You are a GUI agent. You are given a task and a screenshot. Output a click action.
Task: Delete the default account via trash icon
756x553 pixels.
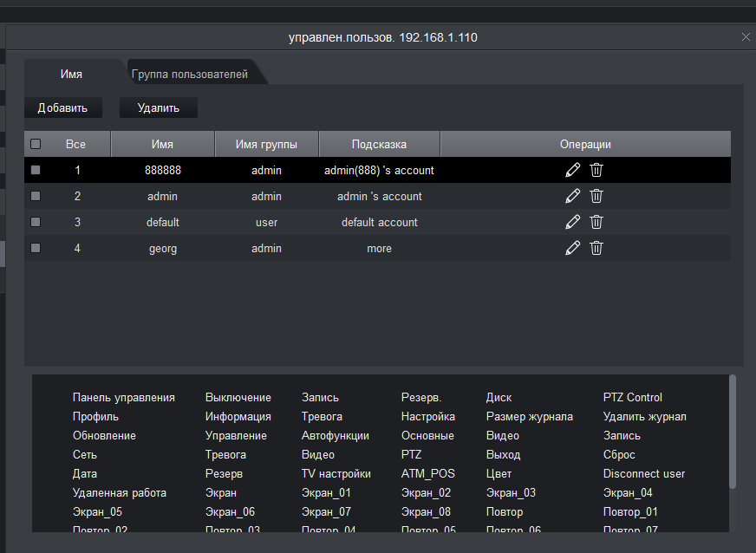click(596, 222)
